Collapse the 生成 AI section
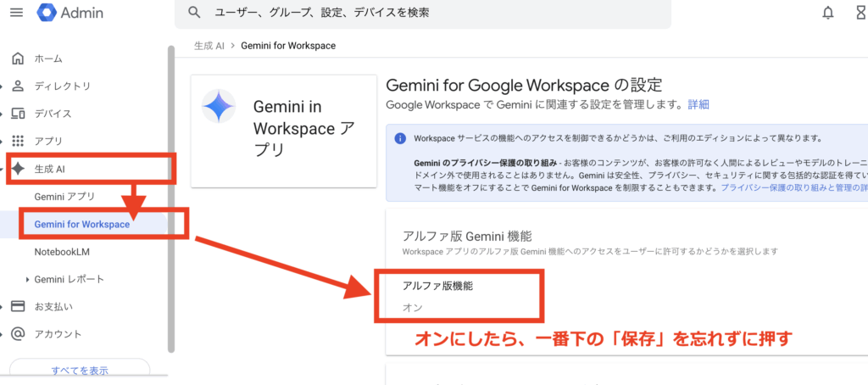 3,169
